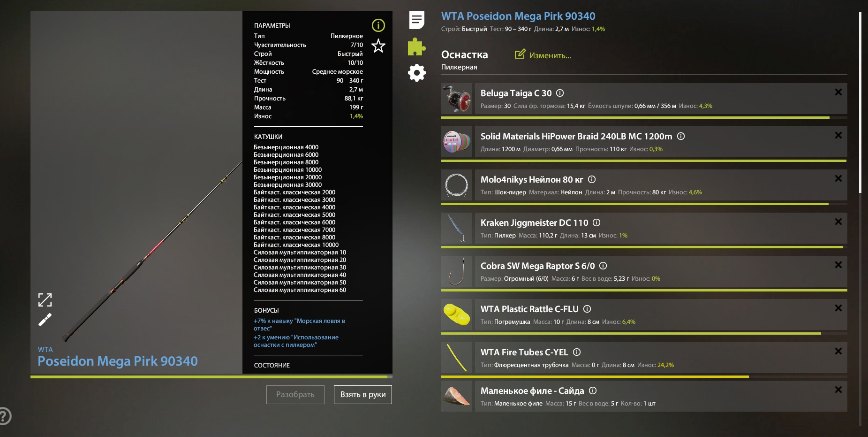The height and width of the screenshot is (437, 868).
Task: Click the braid line spool thumbnail
Action: click(457, 142)
